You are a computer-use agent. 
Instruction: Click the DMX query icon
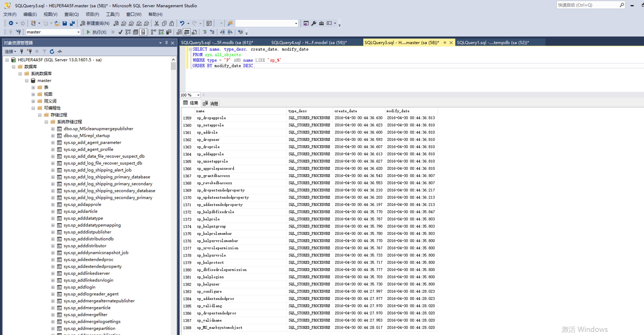coord(131,23)
